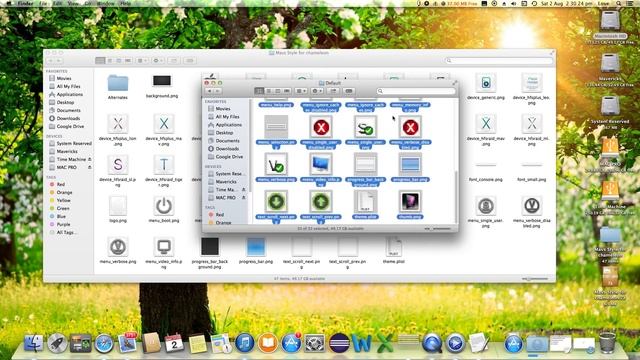Open the Edit menu
Image resolution: width=640 pixels, height=360 pixels.
point(58,3)
